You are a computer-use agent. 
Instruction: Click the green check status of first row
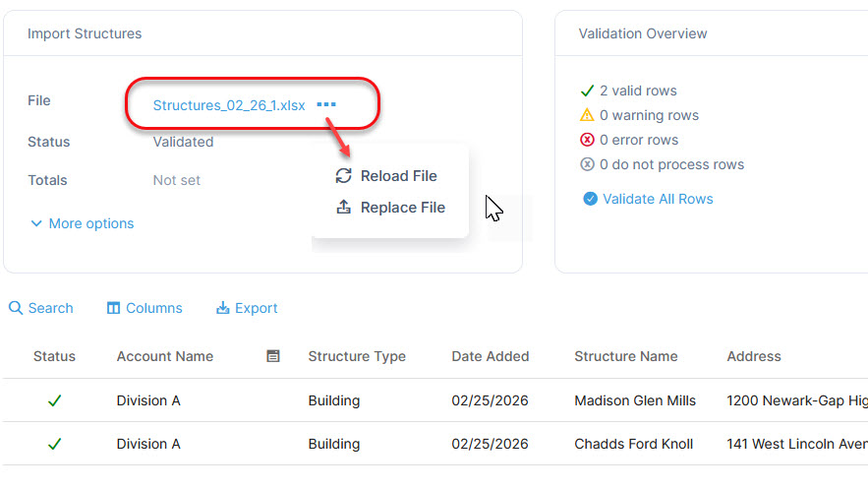(54, 400)
